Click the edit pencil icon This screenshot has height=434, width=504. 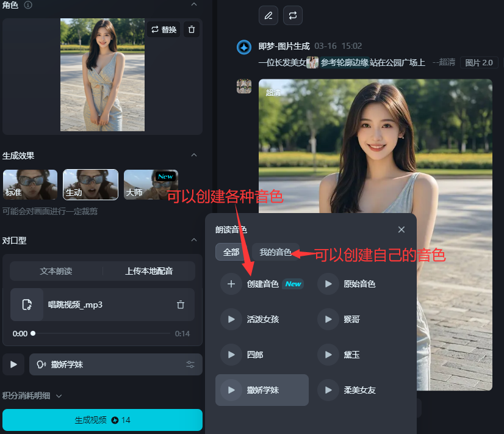268,15
